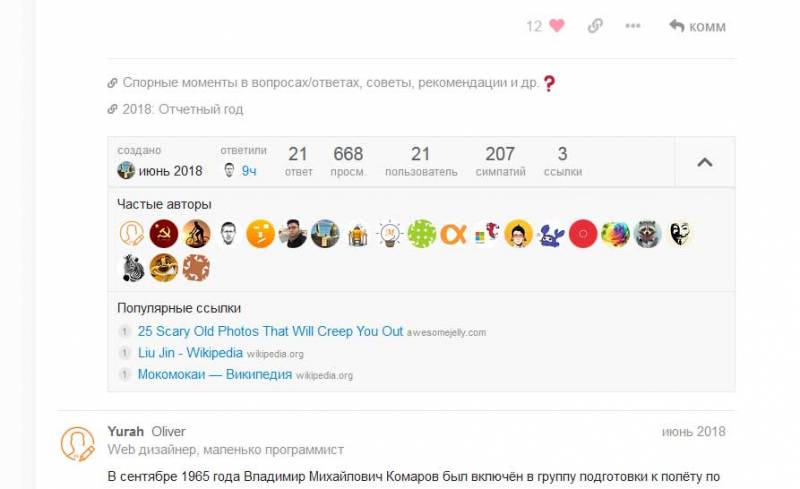
Task: Open the Guy Fawkes mask avatar
Action: tap(680, 234)
